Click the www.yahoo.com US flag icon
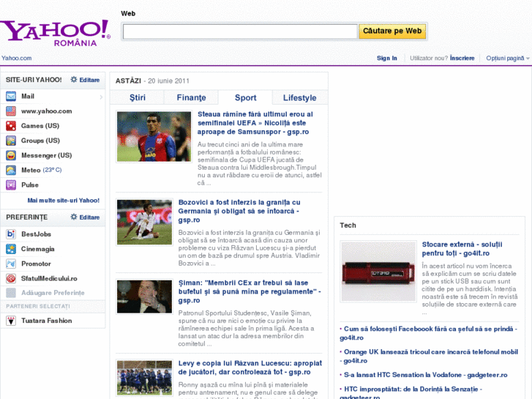Image resolution: width=532 pixels, height=399 pixels. click(x=11, y=111)
